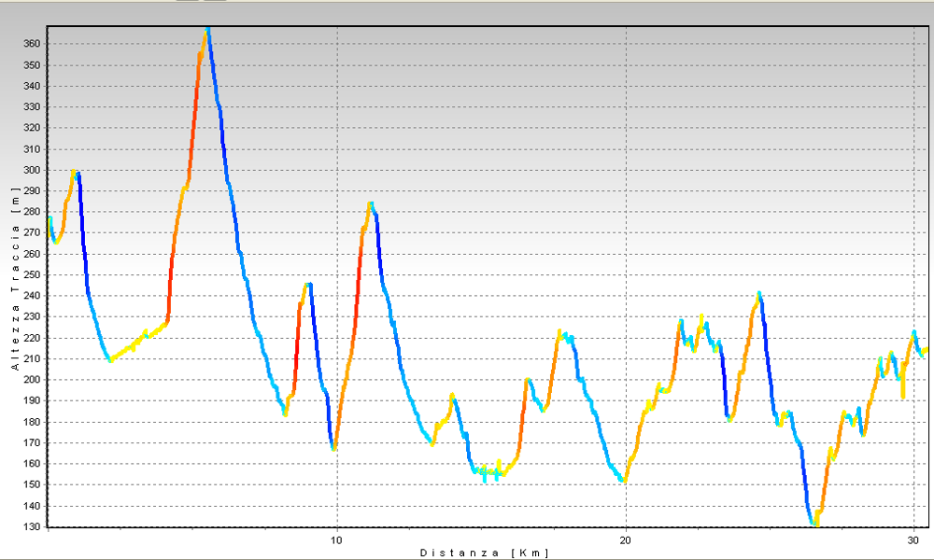Click the 300 label on the altitude axis
This screenshot has height=560, width=934.
coord(31,170)
